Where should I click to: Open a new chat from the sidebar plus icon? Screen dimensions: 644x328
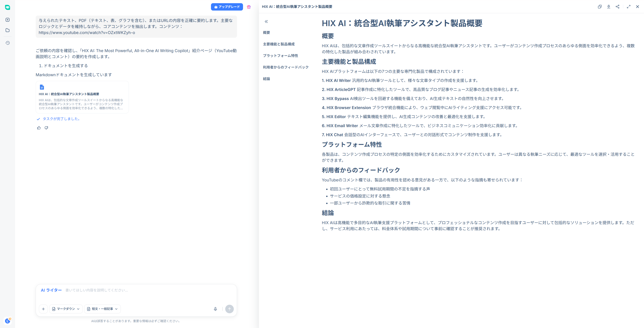(x=8, y=19)
